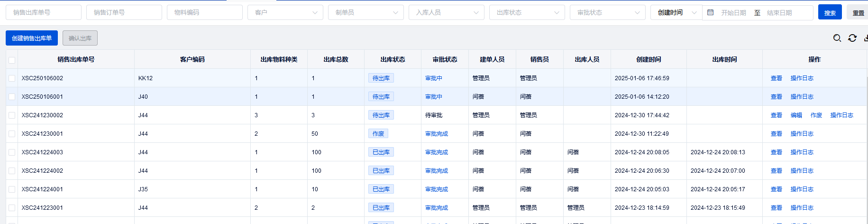The image size is (868, 224).
Task: Click 编辑 link for XSC241230002
Action: click(x=796, y=115)
